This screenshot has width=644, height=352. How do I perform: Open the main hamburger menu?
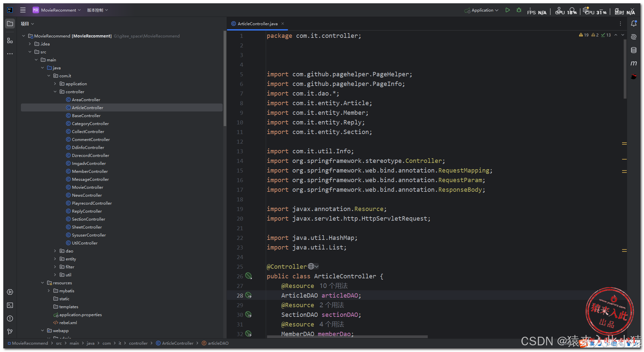click(x=23, y=10)
